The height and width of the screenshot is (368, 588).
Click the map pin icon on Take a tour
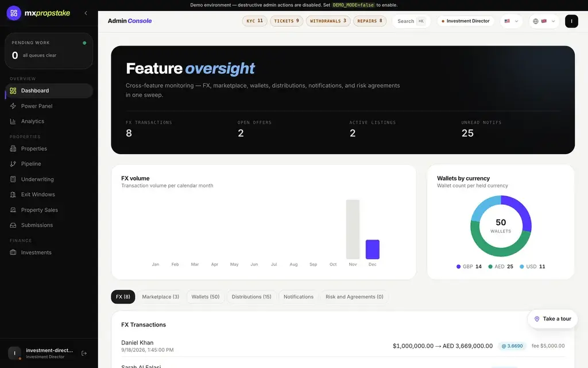537,319
